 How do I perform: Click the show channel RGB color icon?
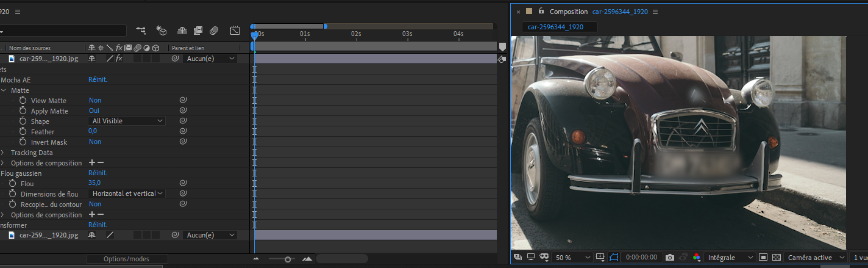pyautogui.click(x=697, y=258)
